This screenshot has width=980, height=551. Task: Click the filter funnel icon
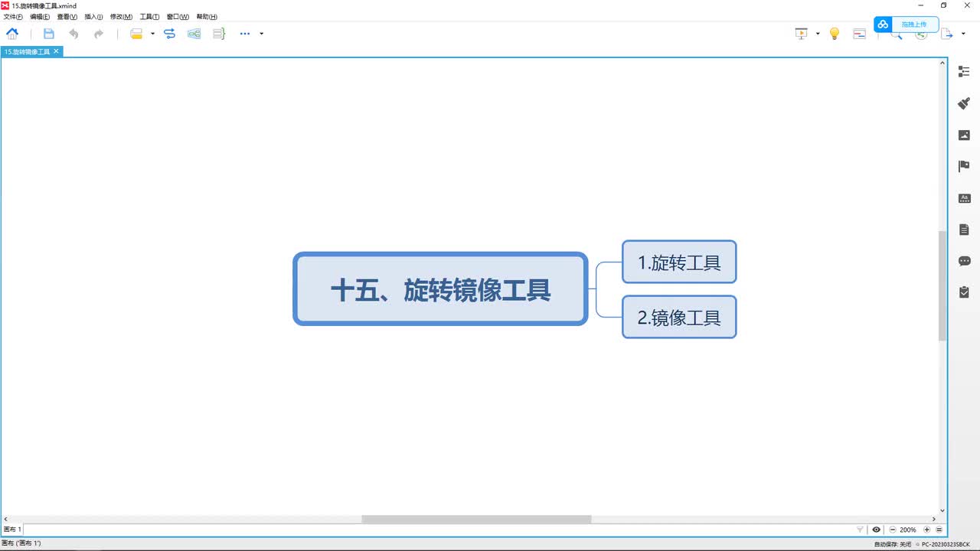(x=860, y=530)
